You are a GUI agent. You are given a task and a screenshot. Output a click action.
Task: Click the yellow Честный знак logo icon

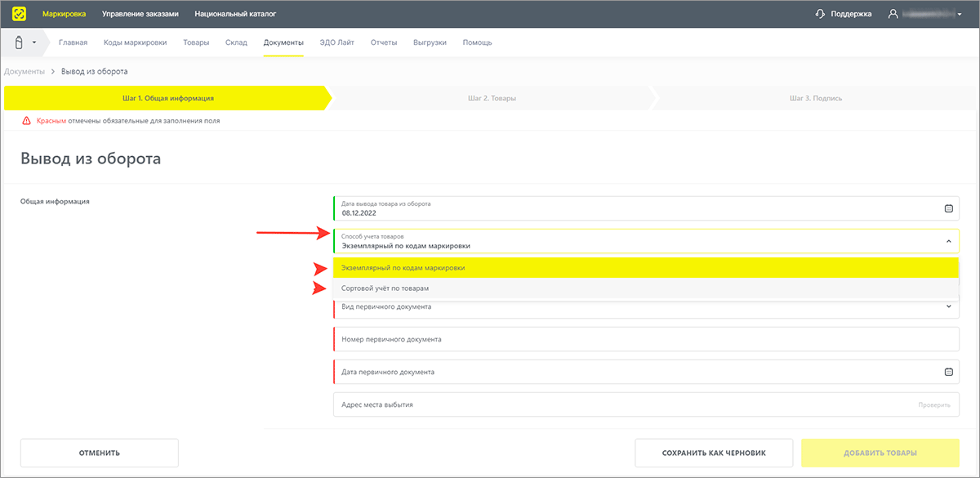point(19,14)
